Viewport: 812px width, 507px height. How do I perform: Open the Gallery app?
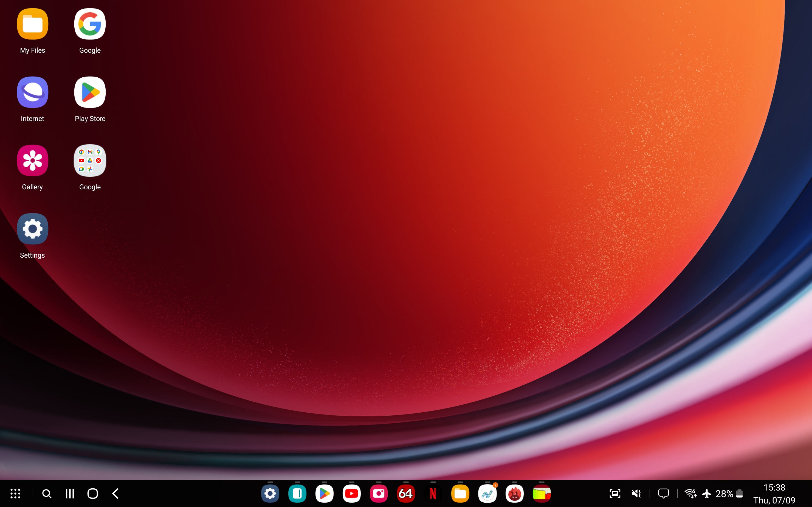click(33, 160)
